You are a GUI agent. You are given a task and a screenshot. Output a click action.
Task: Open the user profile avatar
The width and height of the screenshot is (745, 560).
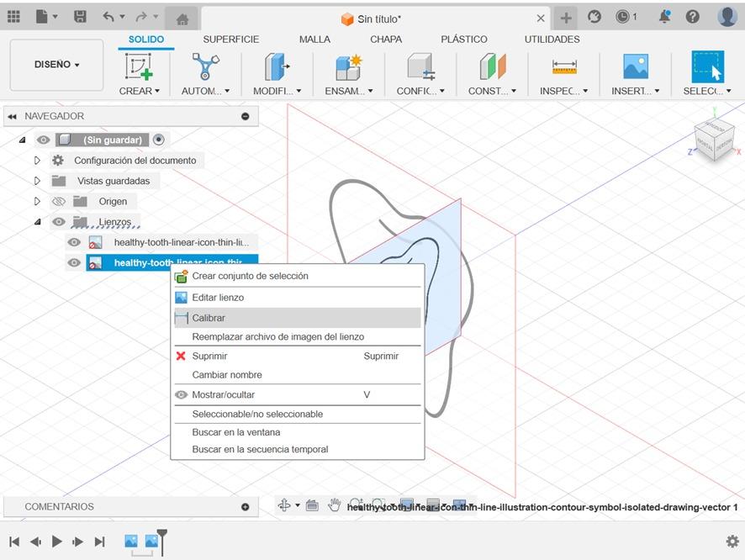pyautogui.click(x=727, y=17)
